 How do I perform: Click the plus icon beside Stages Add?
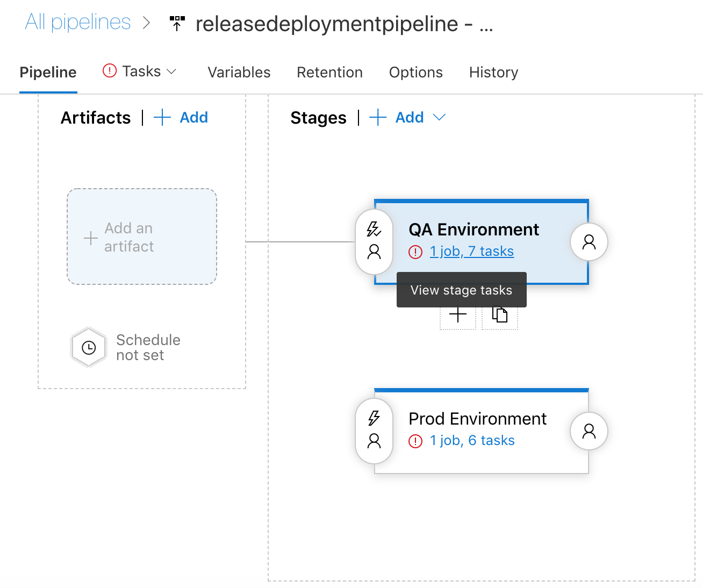(378, 117)
